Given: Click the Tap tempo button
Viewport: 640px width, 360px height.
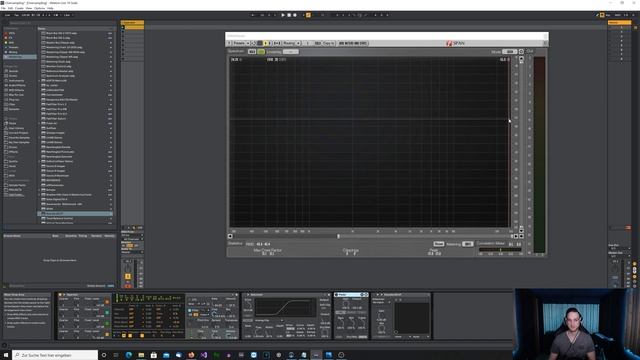Looking at the screenshot, I should 16,15.
